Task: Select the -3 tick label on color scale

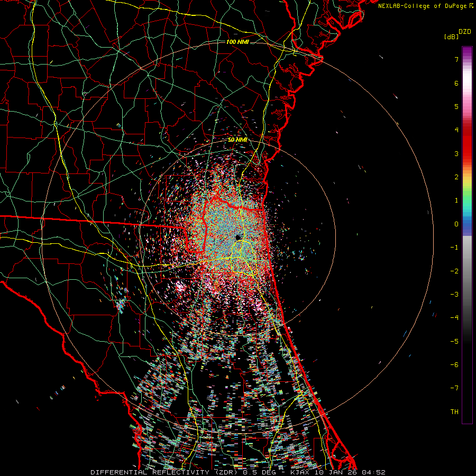Action: point(454,295)
